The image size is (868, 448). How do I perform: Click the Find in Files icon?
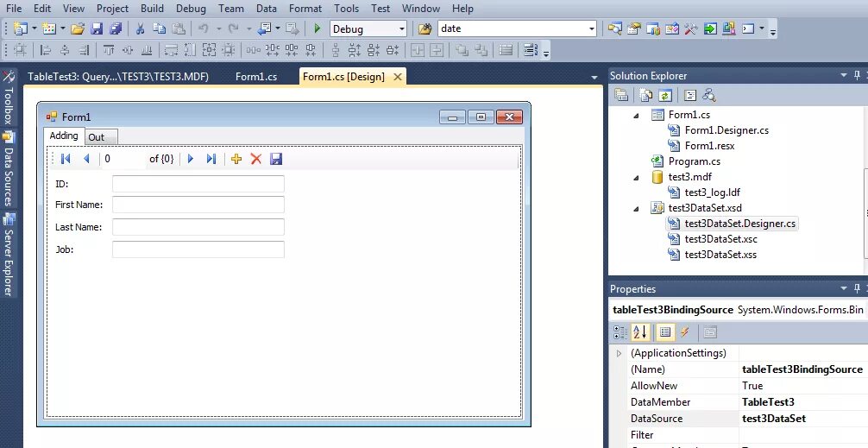(x=425, y=28)
